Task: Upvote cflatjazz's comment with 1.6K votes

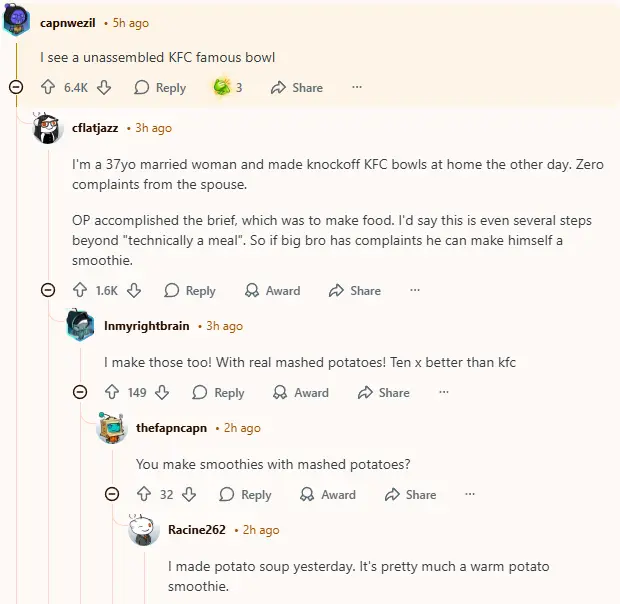Action: point(80,291)
